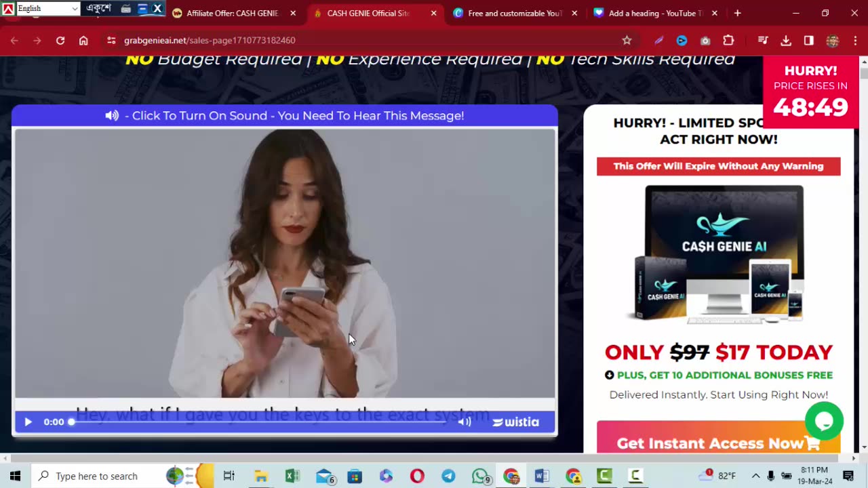Viewport: 868px width, 488px height.
Task: Open the notification center icon
Action: point(848,476)
